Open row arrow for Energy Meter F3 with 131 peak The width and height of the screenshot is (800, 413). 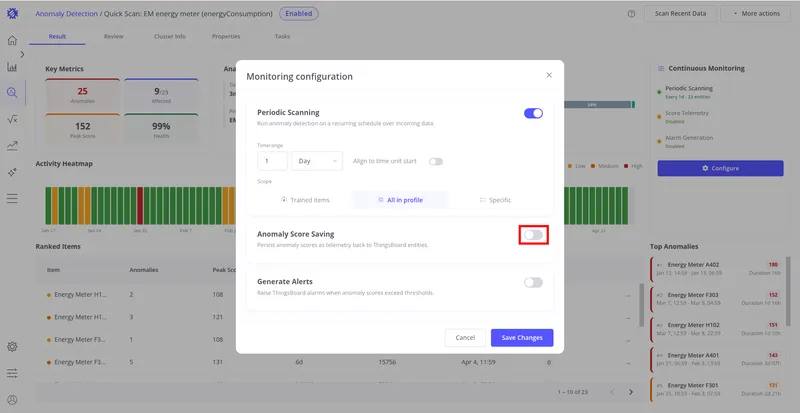pyautogui.click(x=628, y=362)
